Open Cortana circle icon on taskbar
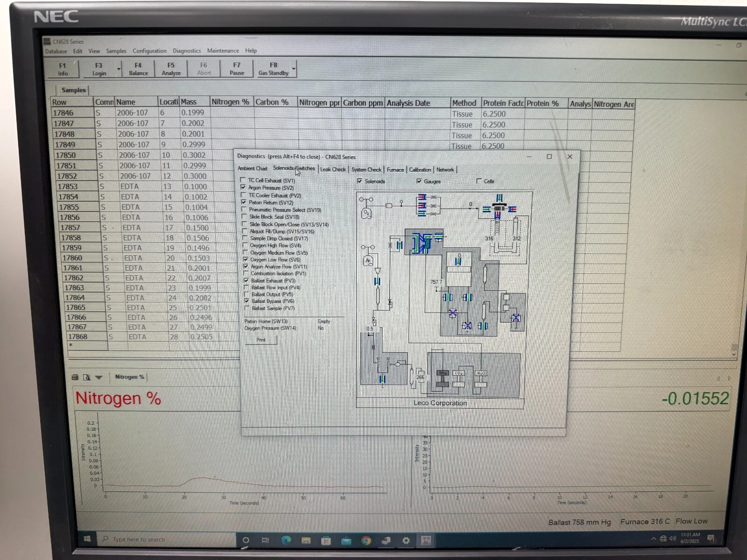 coord(246,540)
